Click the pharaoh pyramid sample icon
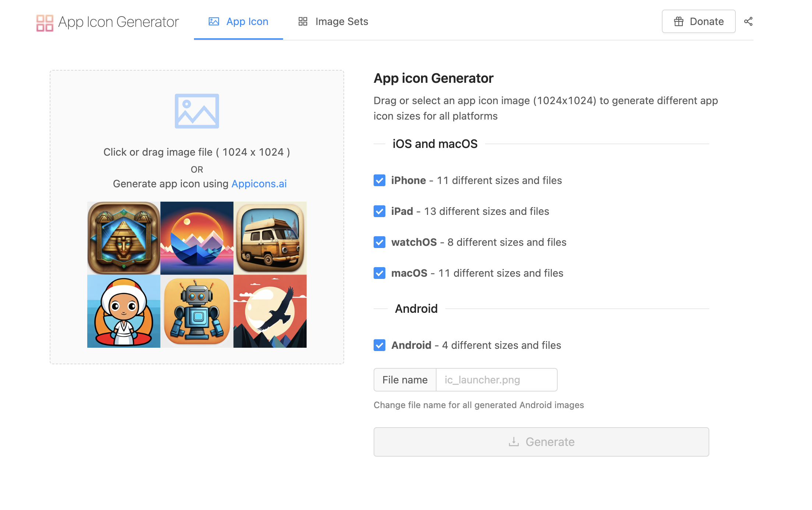Image resolution: width=812 pixels, height=510 pixels. [124, 238]
